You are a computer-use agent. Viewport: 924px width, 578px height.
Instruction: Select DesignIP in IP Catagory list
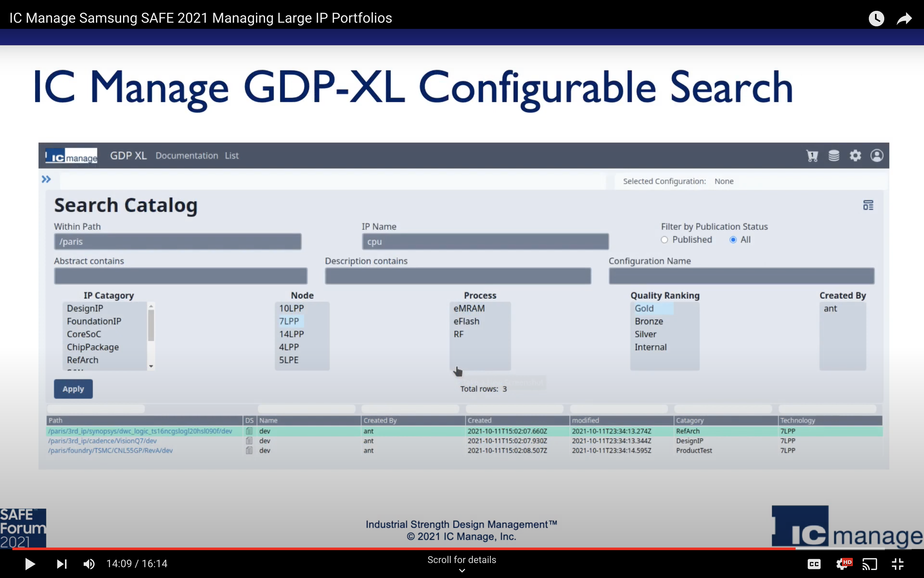(x=85, y=309)
